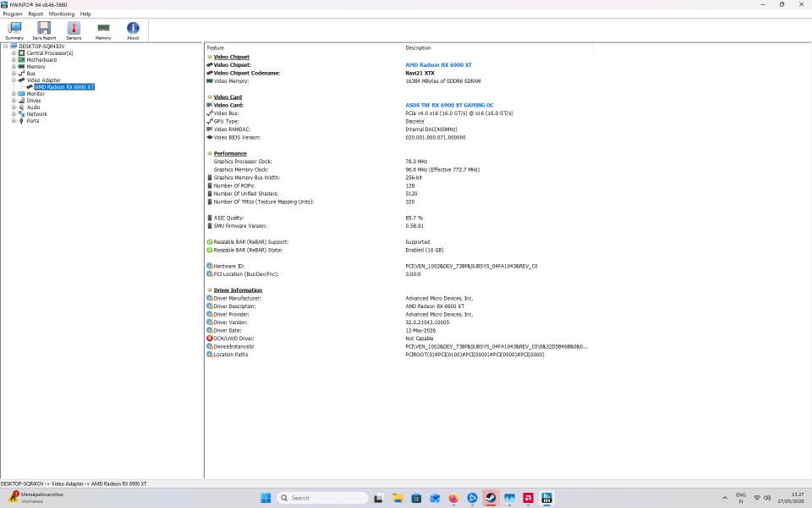Click the red DCH/UWD Driver icon
The image size is (812, 508).
(210, 339)
